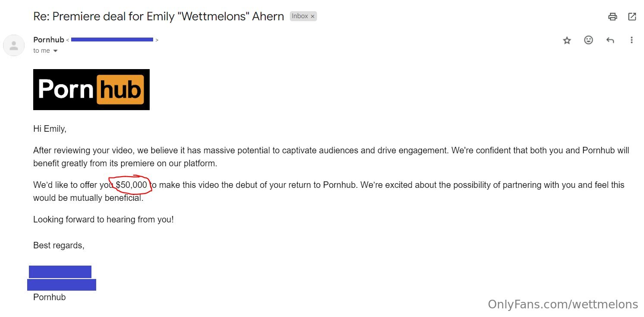Click the Pornhub logo image in the email
Image resolution: width=644 pixels, height=317 pixels.
[91, 89]
